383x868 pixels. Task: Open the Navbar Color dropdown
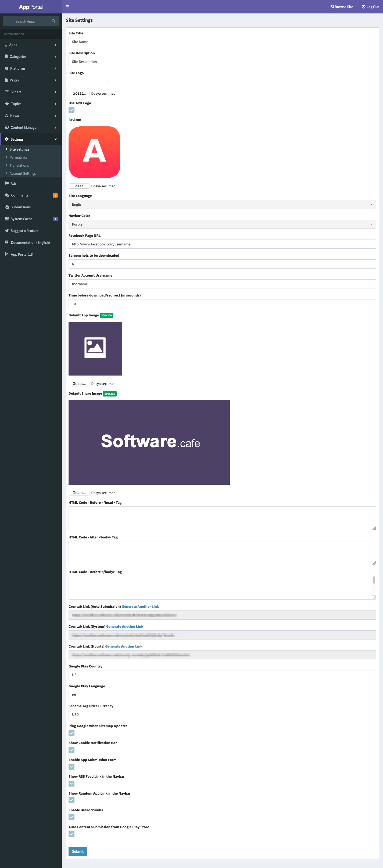[222, 224]
